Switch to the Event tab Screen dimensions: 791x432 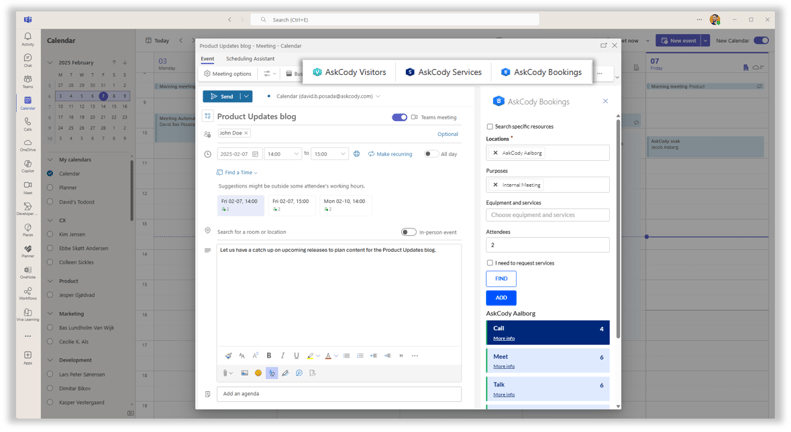point(207,59)
